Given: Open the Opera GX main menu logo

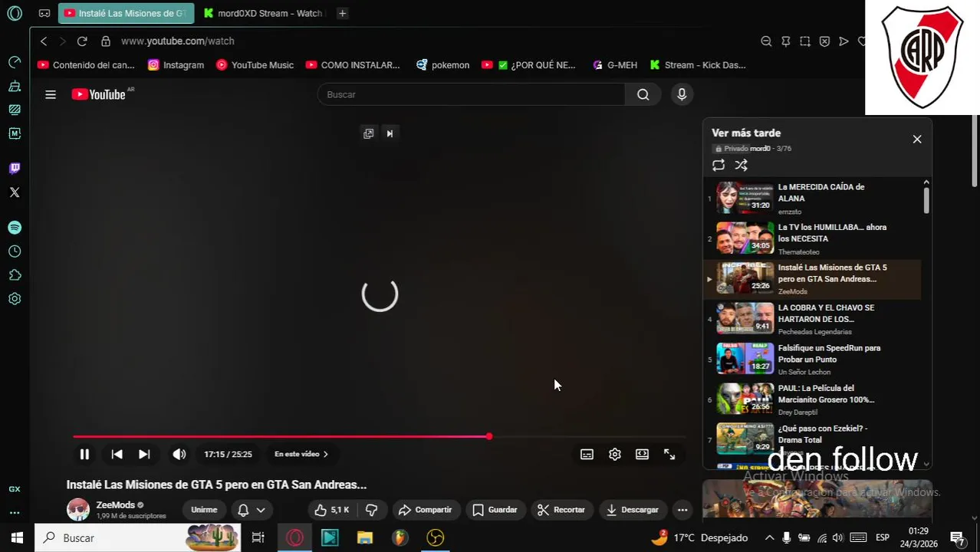Looking at the screenshot, I should [15, 13].
